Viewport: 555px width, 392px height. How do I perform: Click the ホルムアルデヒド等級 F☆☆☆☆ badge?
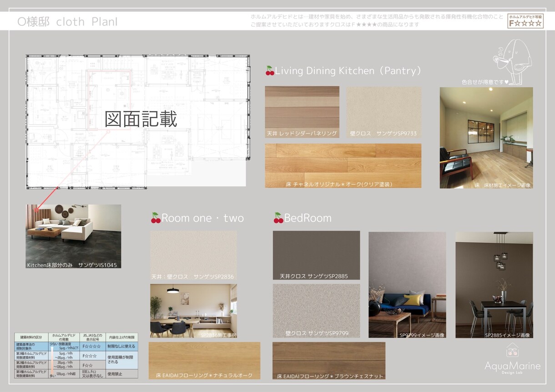click(525, 21)
